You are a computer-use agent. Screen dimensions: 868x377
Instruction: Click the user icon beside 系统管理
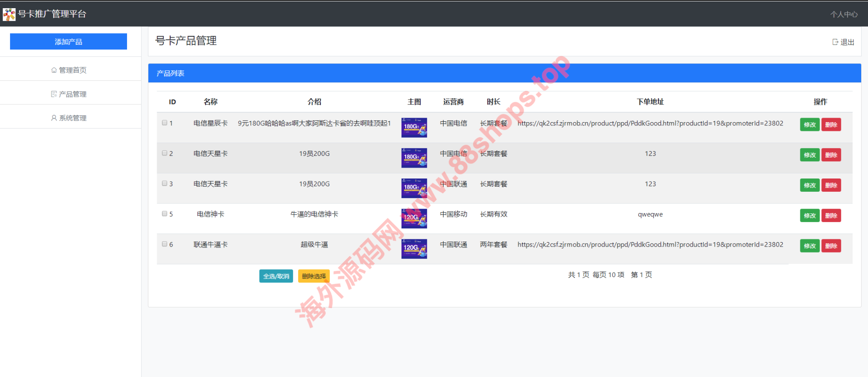[x=54, y=118]
